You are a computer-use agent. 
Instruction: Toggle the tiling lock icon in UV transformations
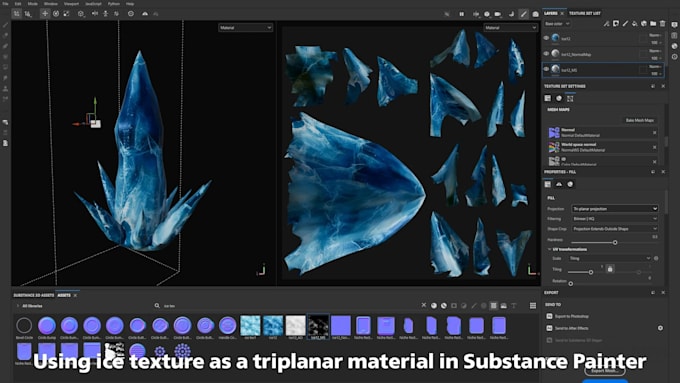(x=610, y=269)
